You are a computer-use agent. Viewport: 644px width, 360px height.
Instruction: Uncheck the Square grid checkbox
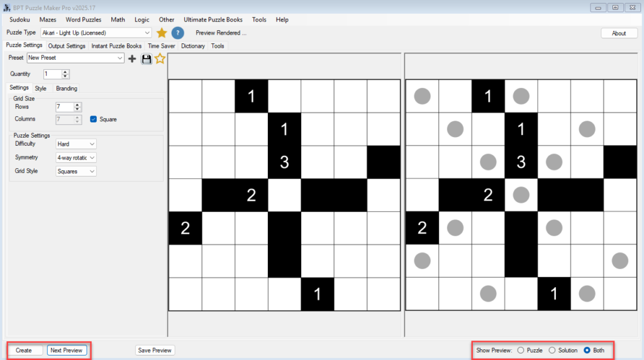pos(94,119)
